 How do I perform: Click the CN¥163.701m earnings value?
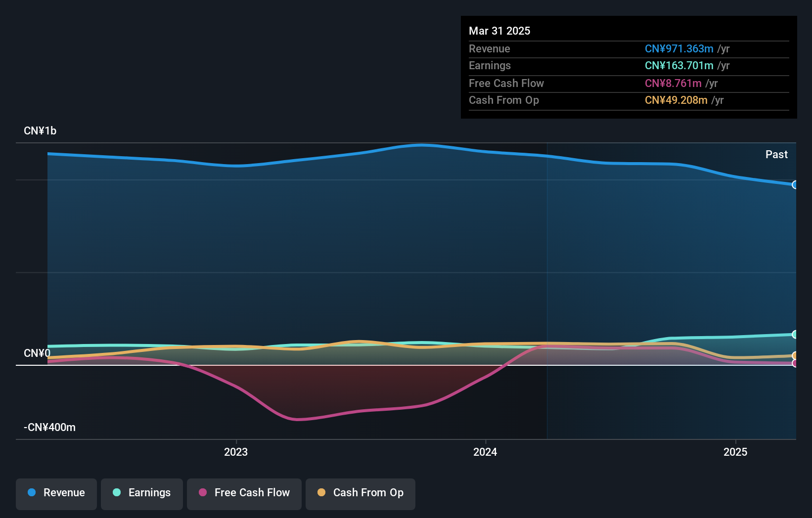[679, 66]
